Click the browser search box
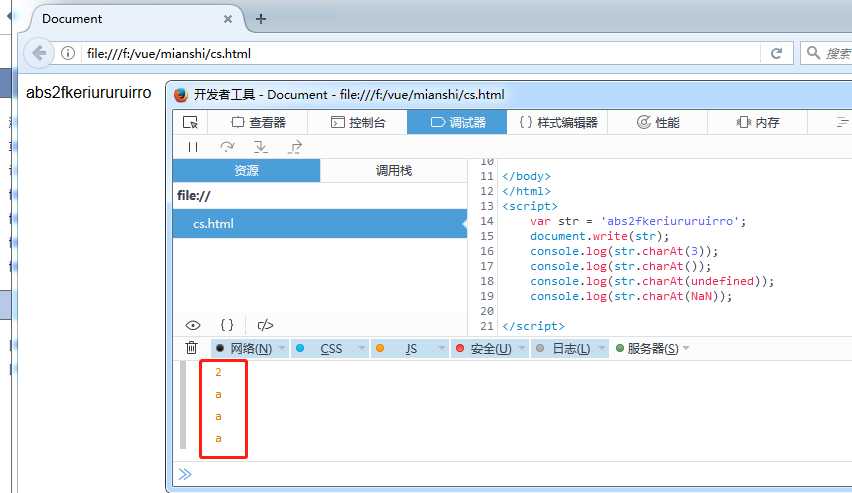 827,53
